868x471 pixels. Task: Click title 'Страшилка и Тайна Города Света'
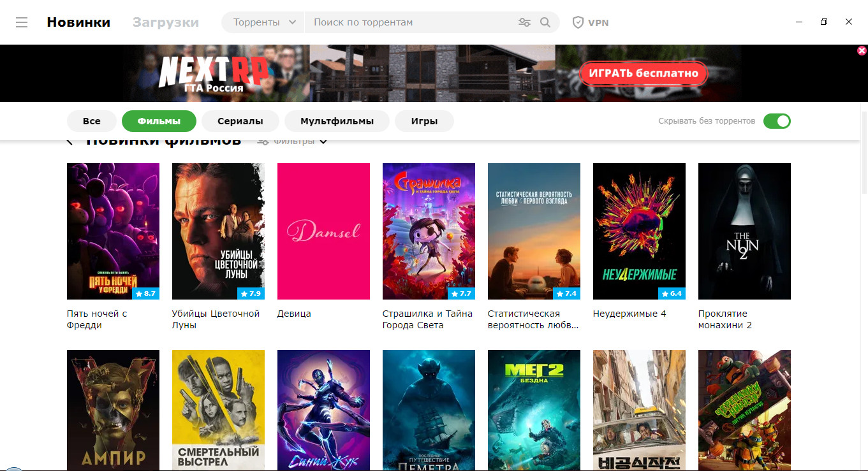click(x=427, y=319)
